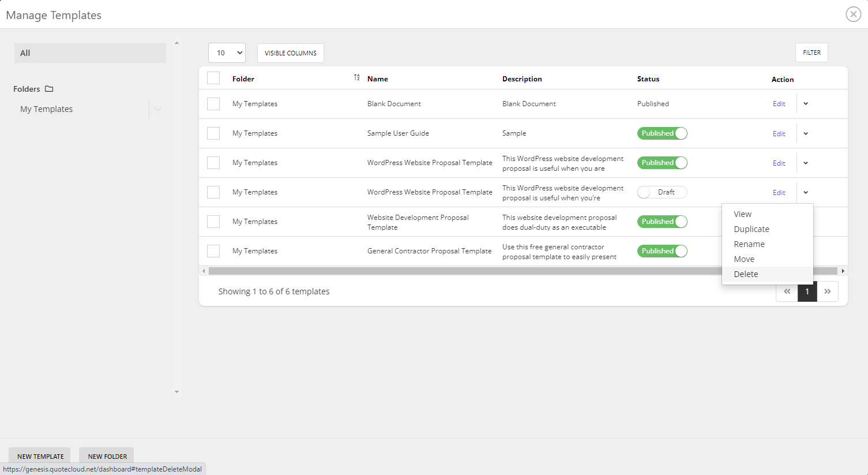Click the Visible Columns button
This screenshot has width=868, height=475.
point(290,52)
